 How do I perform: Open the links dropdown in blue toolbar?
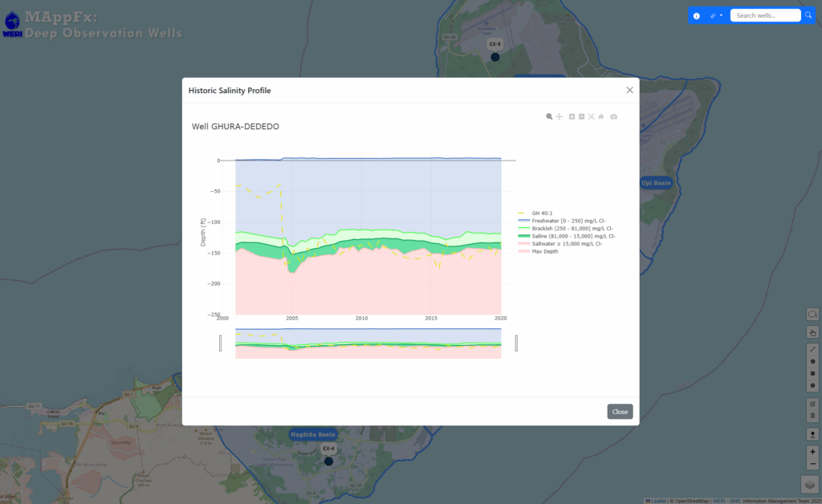click(x=716, y=15)
